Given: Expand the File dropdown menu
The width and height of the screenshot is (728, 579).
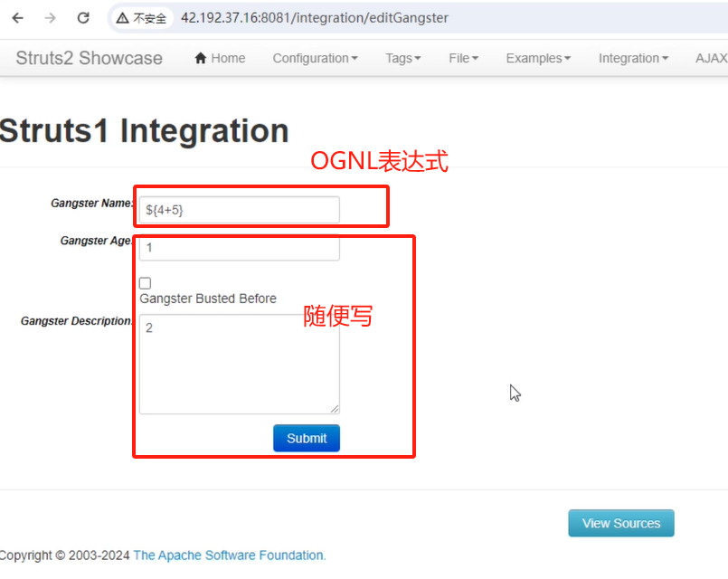Looking at the screenshot, I should [463, 58].
